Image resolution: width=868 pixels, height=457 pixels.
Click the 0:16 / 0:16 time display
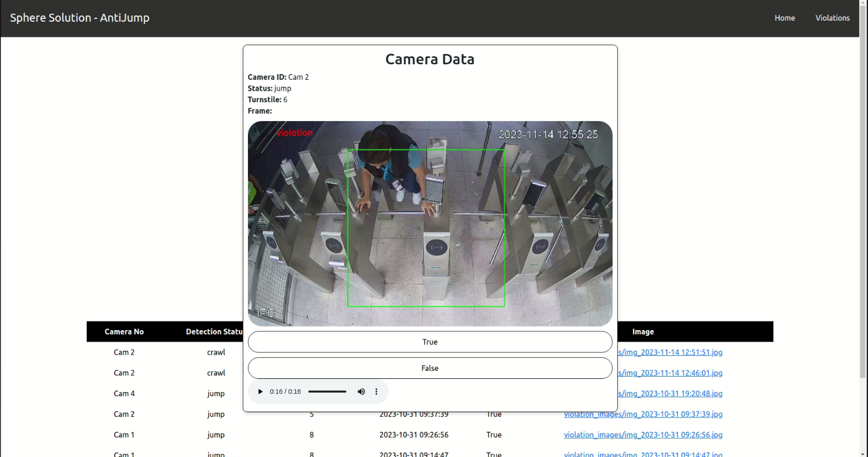(285, 392)
